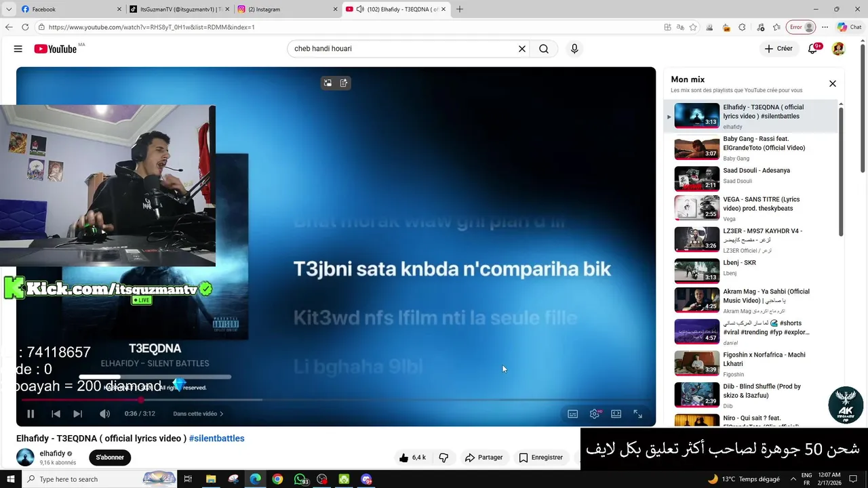Open the weather widget showing 13°C

[743, 479]
